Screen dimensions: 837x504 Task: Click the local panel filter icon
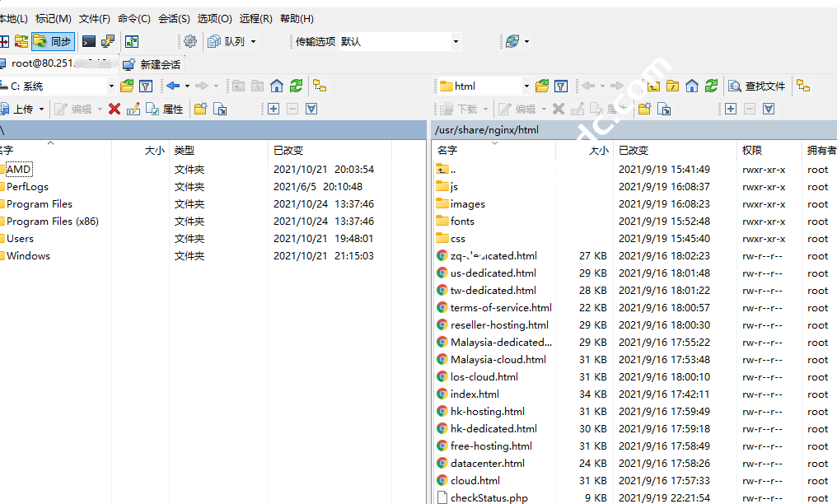point(146,86)
